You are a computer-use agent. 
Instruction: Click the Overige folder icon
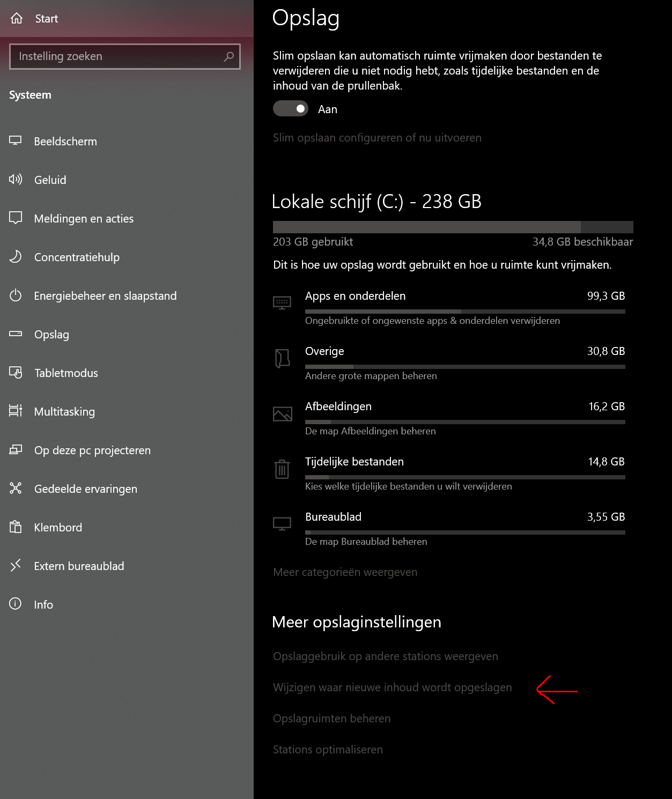tap(282, 358)
